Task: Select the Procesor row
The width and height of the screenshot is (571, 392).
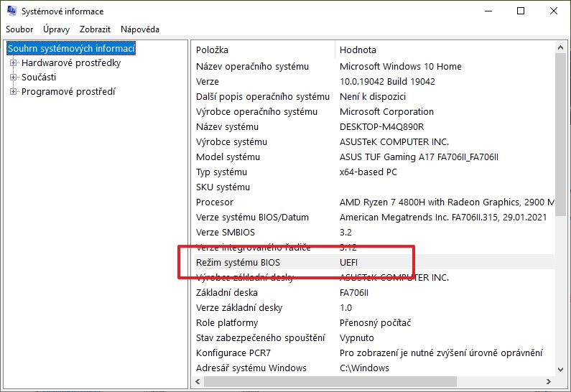Action: pyautogui.click(x=215, y=202)
